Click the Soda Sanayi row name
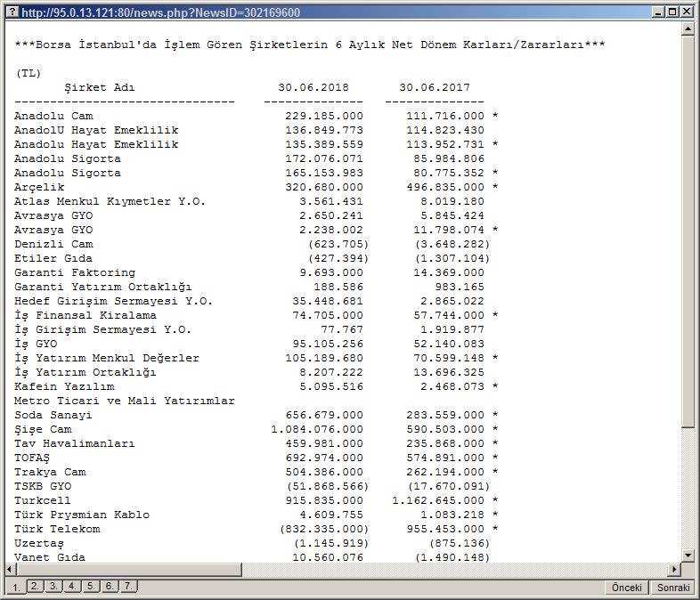Screen dimensions: 700x600 point(53,416)
